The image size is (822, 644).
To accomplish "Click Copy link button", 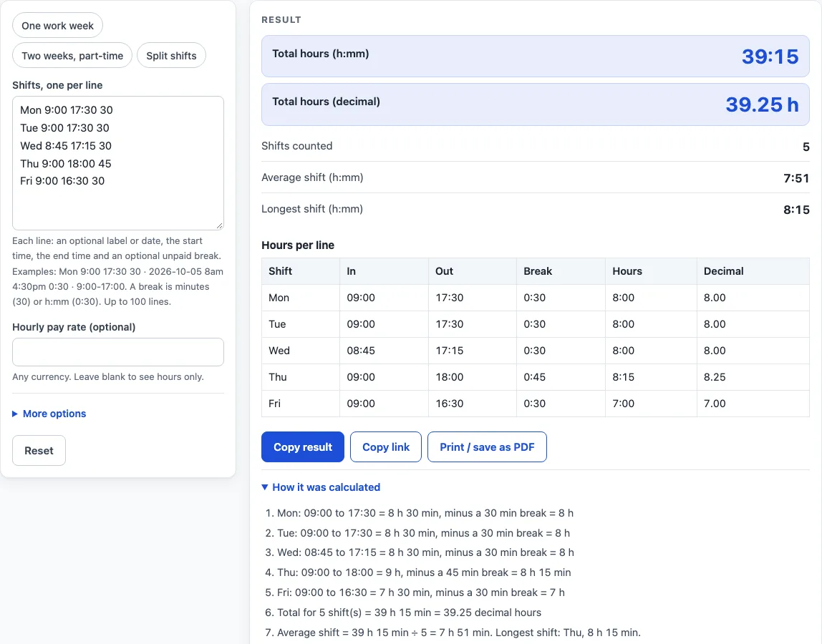I will (386, 447).
